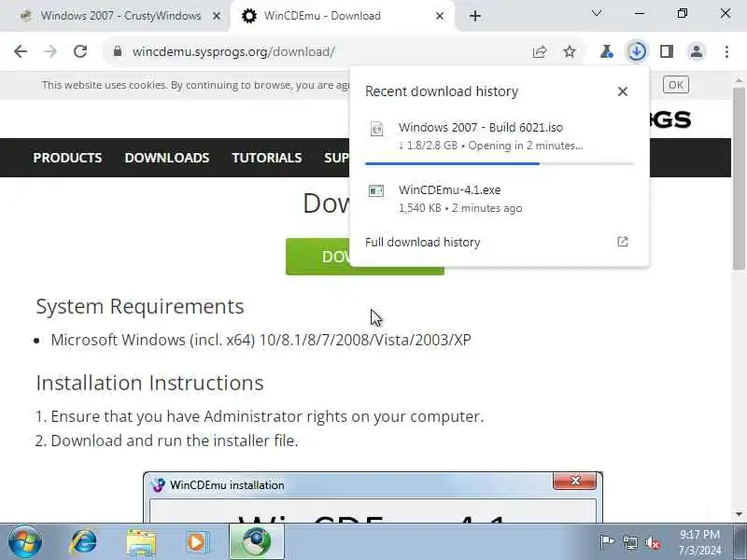Image resolution: width=747 pixels, height=560 pixels.
Task: Click the taskbar clock showing 9:17 PM
Action: coord(699,542)
